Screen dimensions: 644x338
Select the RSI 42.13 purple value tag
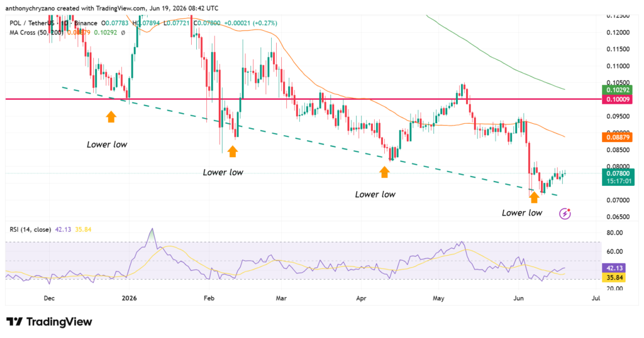(x=614, y=268)
